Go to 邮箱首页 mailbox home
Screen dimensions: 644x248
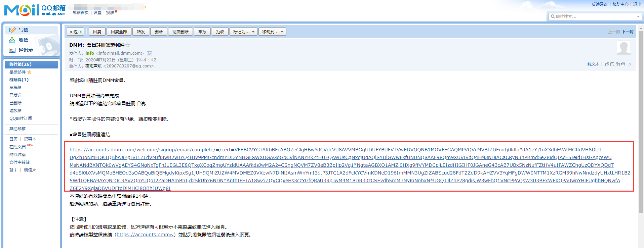coord(81,13)
